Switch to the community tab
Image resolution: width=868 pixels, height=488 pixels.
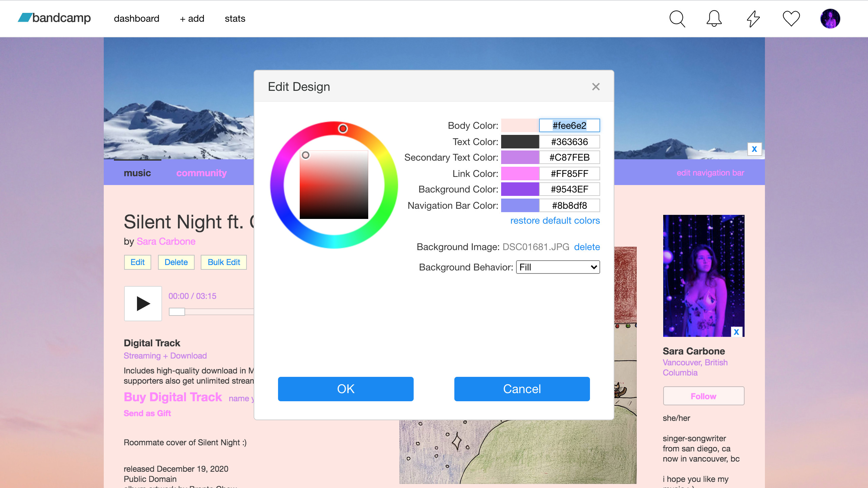[x=201, y=173]
